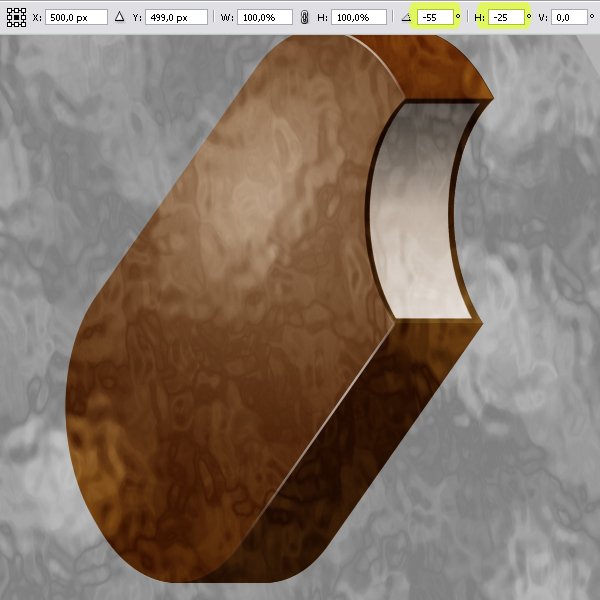600x600 pixels.
Task: Click the vertical skew field showing 0,0
Action: 569,17
